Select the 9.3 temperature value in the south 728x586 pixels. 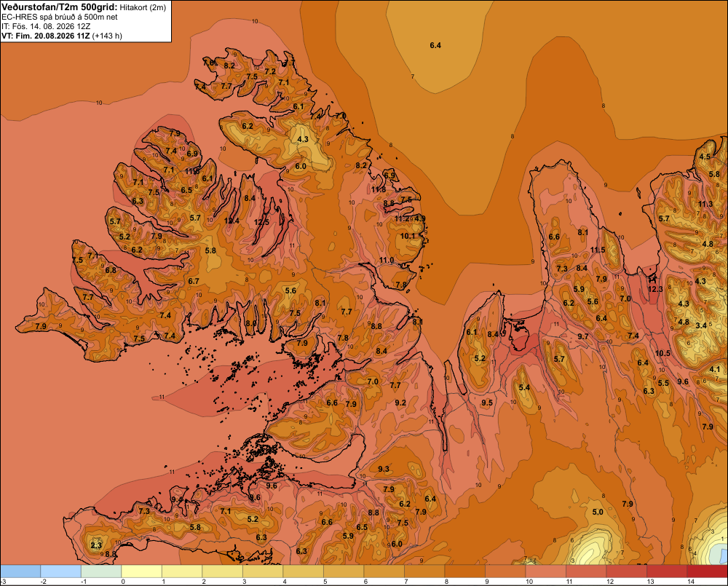[x=384, y=469]
